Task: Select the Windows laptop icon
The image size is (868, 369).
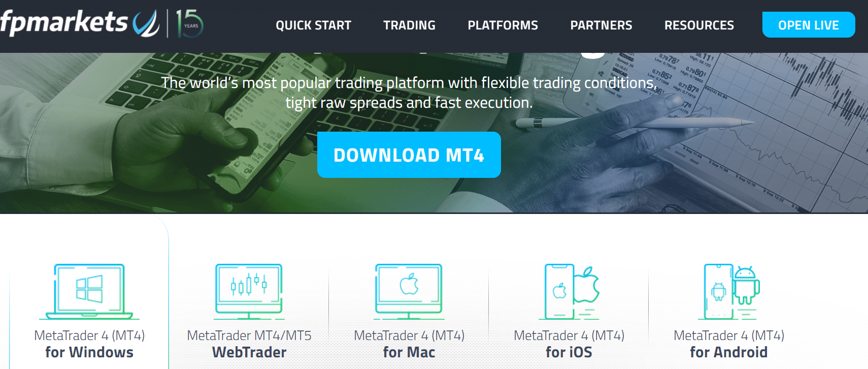Action: click(89, 291)
